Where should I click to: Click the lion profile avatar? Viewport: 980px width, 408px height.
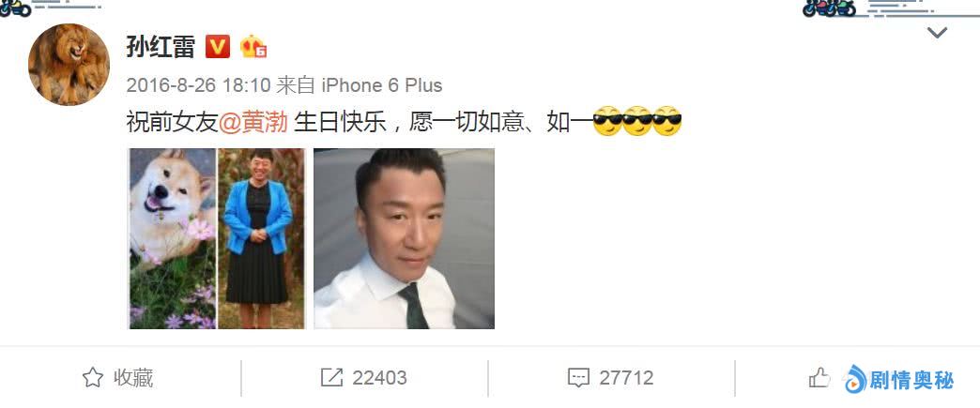pyautogui.click(x=69, y=65)
